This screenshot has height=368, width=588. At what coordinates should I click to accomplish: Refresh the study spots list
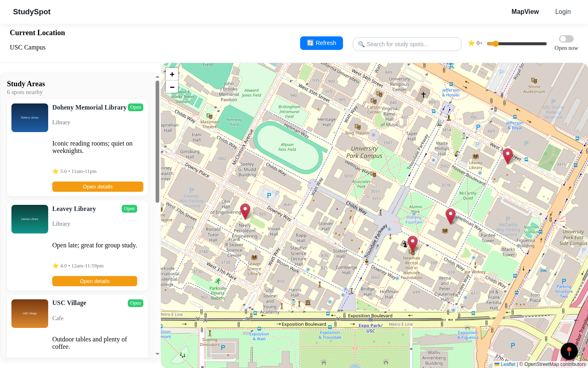pos(321,43)
